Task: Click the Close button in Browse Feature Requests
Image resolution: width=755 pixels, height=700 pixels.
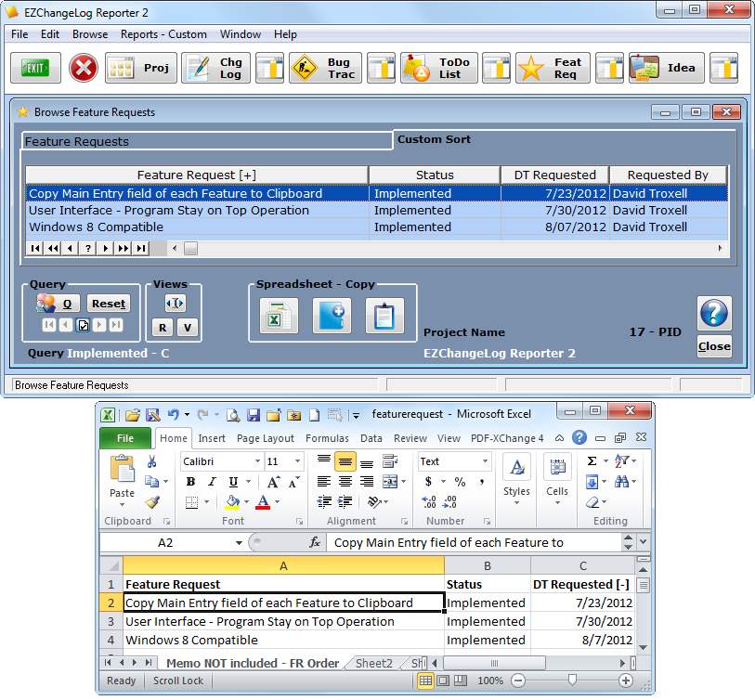Action: coord(714,346)
